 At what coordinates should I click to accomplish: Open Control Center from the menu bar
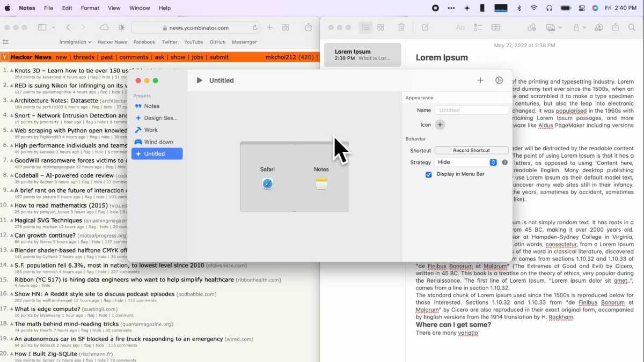[x=582, y=8]
